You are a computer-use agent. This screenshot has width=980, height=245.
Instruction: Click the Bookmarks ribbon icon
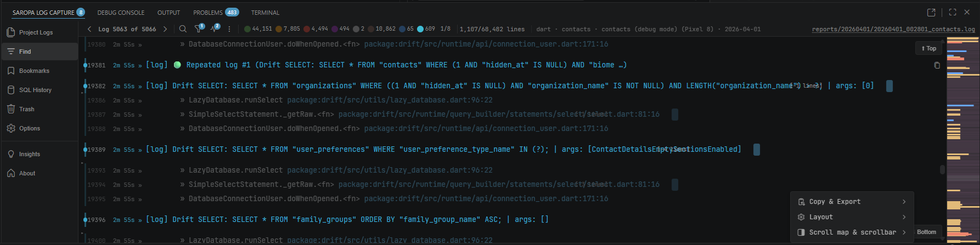[11, 71]
